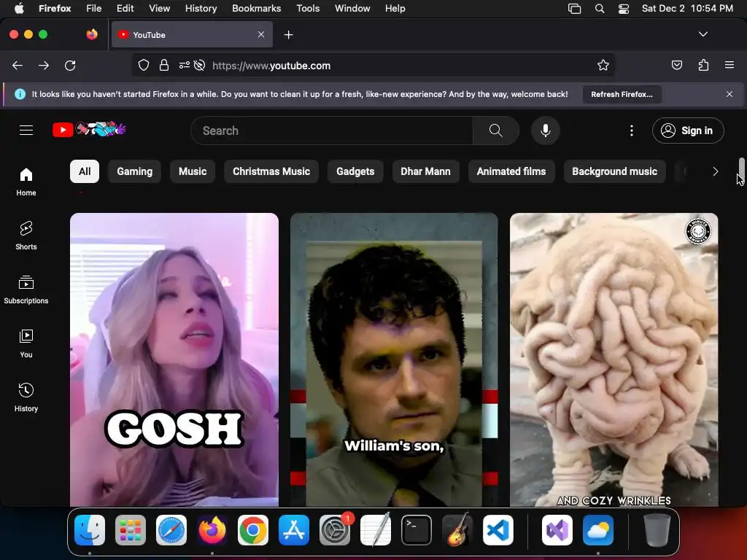Image resolution: width=747 pixels, height=560 pixels.
Task: Click the page vertical scrollbar
Action: tap(741, 170)
